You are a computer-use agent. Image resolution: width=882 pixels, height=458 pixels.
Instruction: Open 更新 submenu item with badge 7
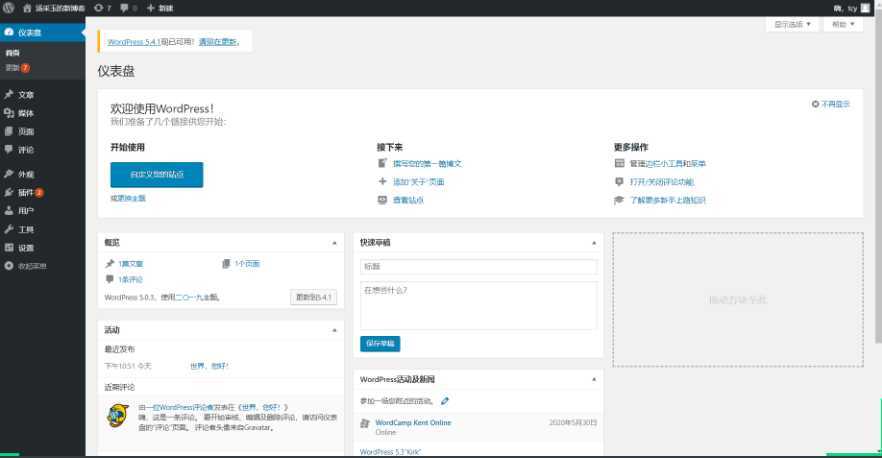tap(17, 68)
